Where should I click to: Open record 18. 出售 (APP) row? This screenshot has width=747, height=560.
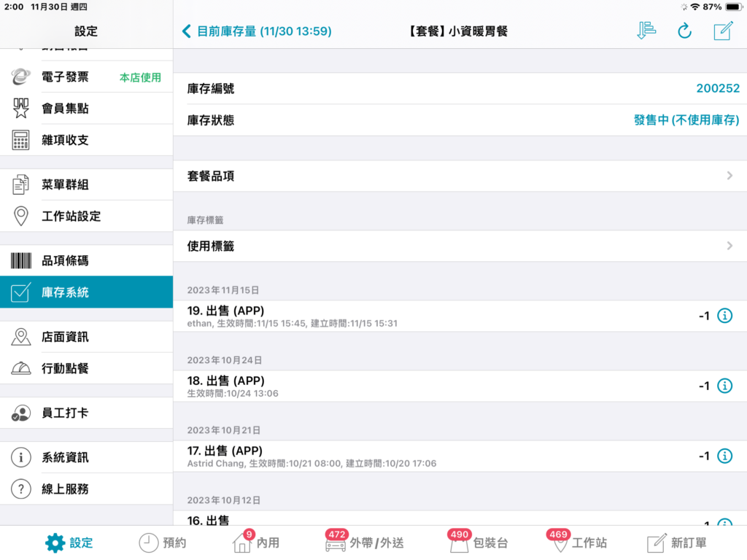pyautogui.click(x=460, y=386)
